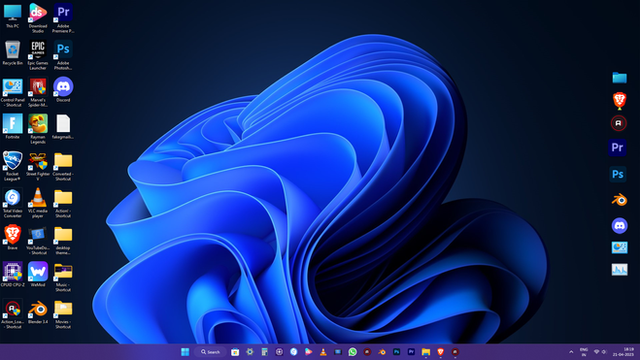Select Epic Games Launcher desktop shortcut
640x360 pixels.
[38, 55]
